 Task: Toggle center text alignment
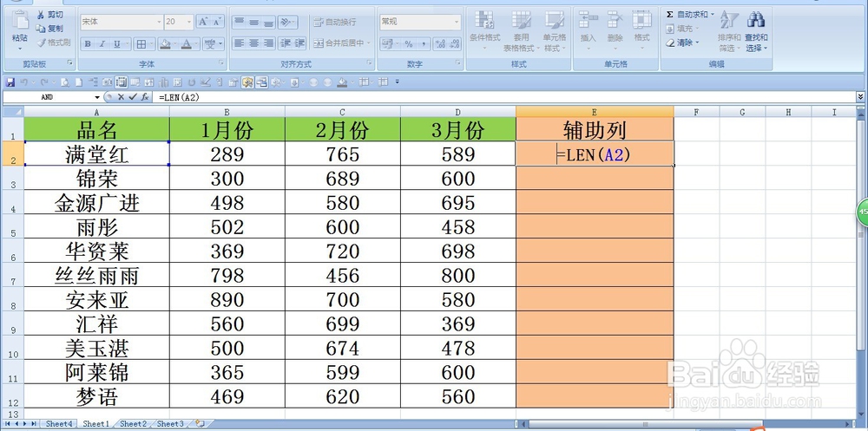pyautogui.click(x=253, y=42)
